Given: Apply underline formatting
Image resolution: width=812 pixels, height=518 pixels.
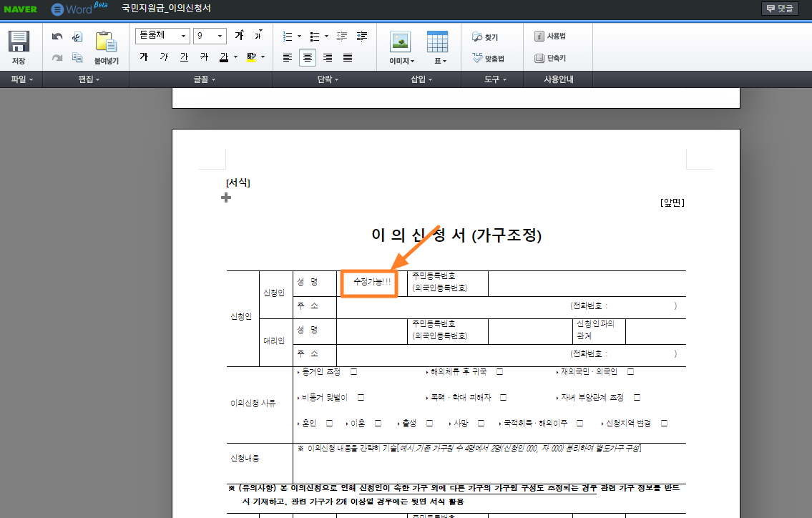Looking at the screenshot, I should click(185, 57).
